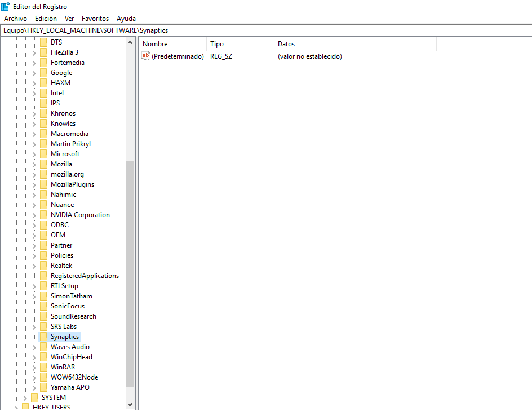Click the tree scrollbar down arrow
The image size is (532, 410).
tap(130, 404)
